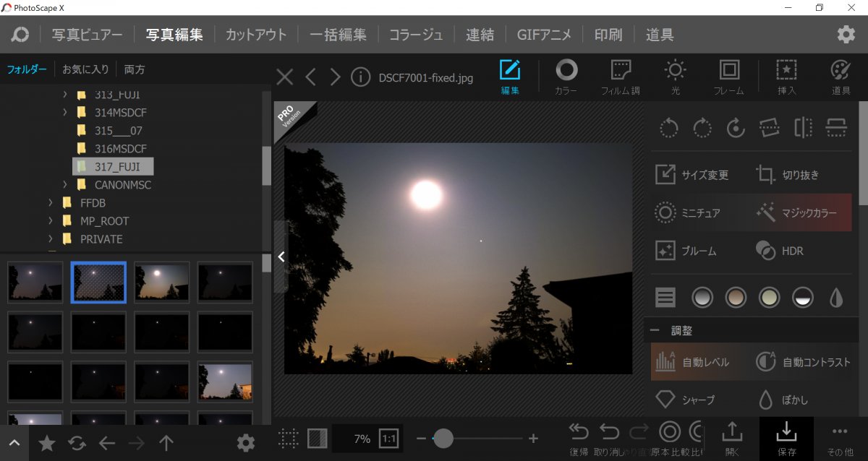The height and width of the screenshot is (461, 868).
Task: Toggle the 1:1 zoom button
Action: tap(388, 439)
